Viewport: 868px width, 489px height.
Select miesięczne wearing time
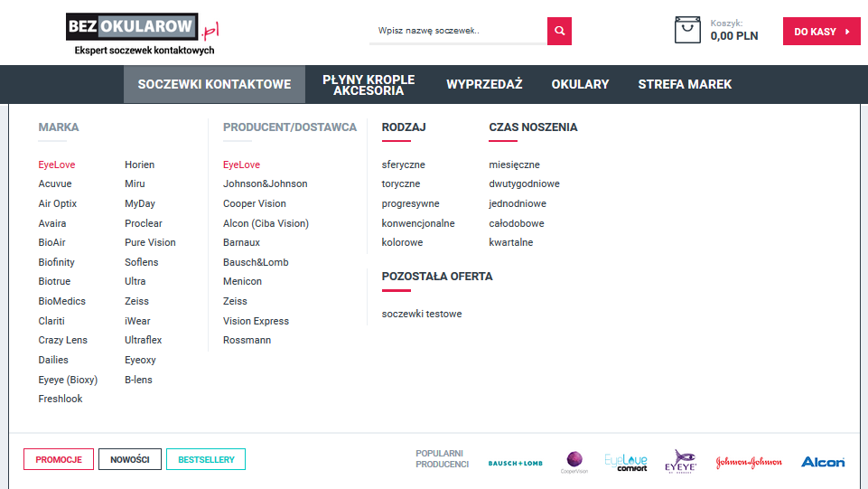(514, 165)
